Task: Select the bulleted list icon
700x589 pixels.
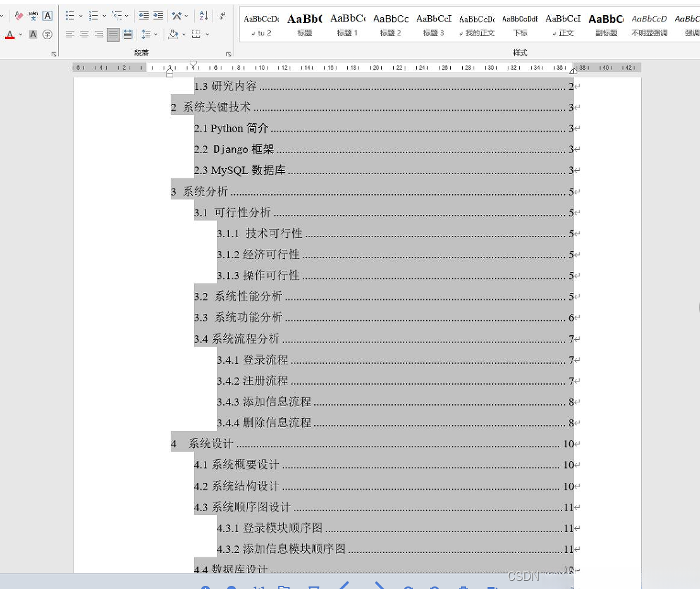Action: click(69, 15)
